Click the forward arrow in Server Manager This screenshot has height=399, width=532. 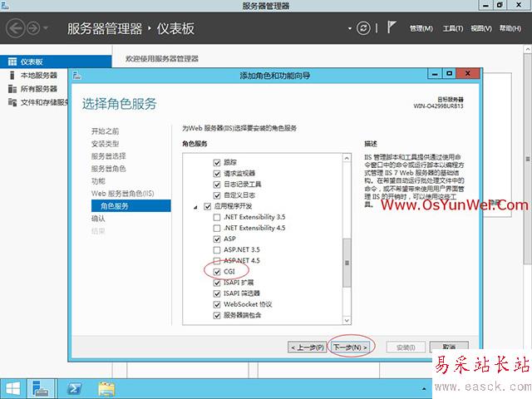coord(33,28)
